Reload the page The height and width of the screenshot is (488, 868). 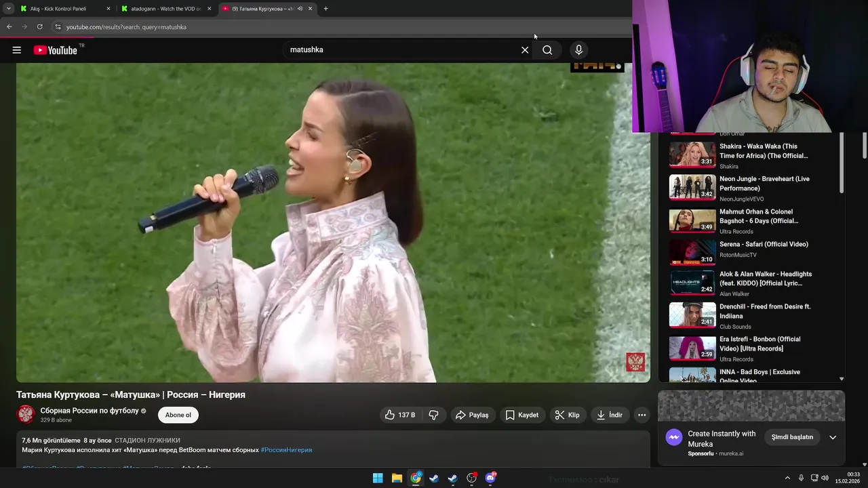point(39,27)
